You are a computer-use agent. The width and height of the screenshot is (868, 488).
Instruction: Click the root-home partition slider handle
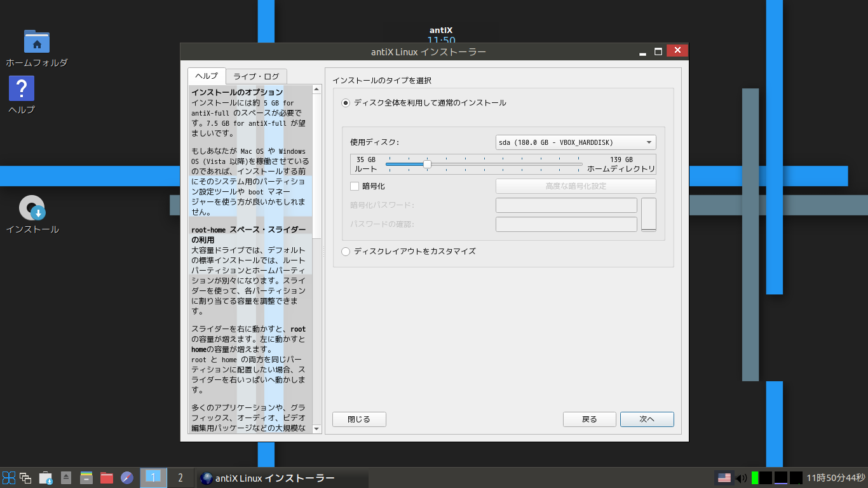point(427,164)
